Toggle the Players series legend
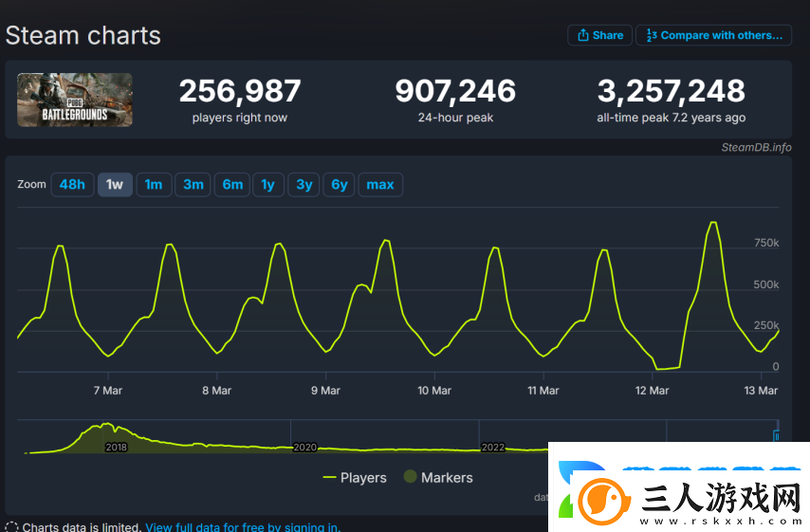810x532 pixels. coord(355,477)
